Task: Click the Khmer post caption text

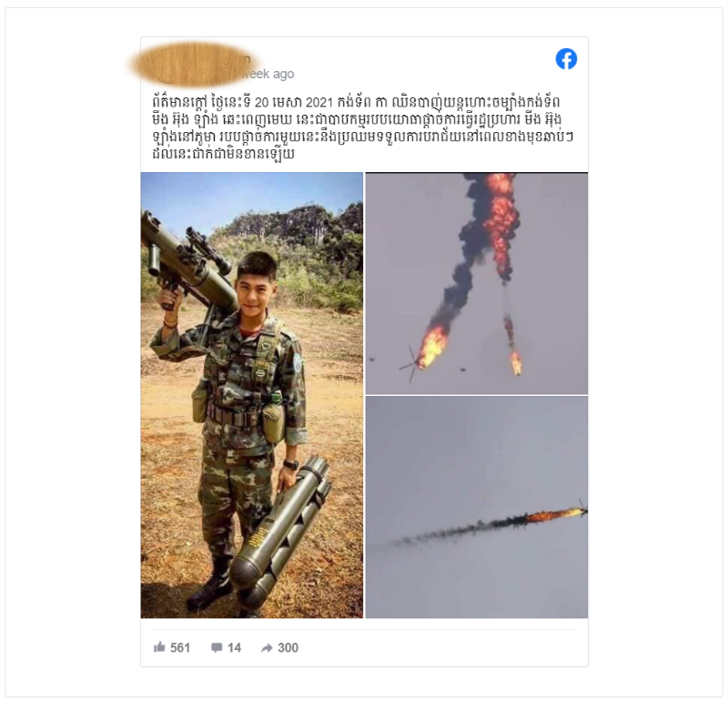Action: (x=362, y=127)
